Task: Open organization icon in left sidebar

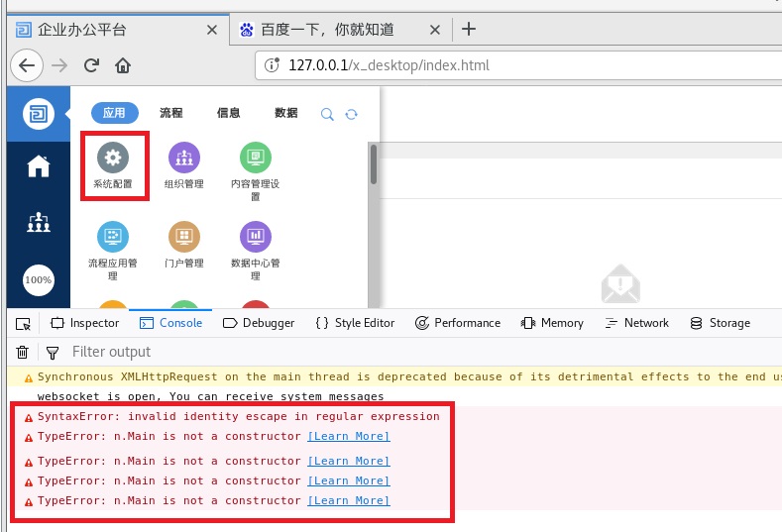Action: pos(39,222)
